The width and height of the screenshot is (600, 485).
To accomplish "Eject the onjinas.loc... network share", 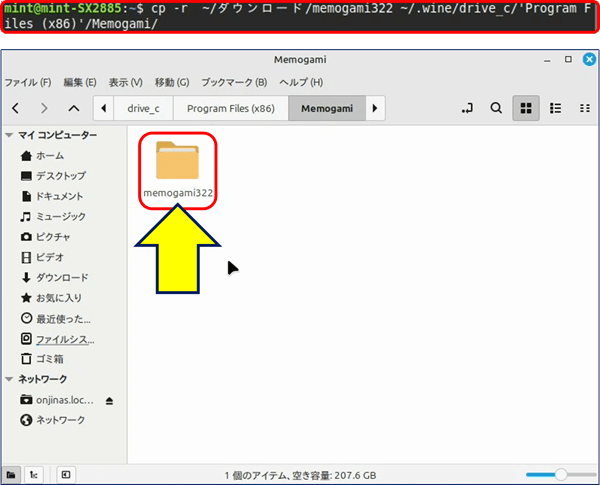I will pos(109,401).
